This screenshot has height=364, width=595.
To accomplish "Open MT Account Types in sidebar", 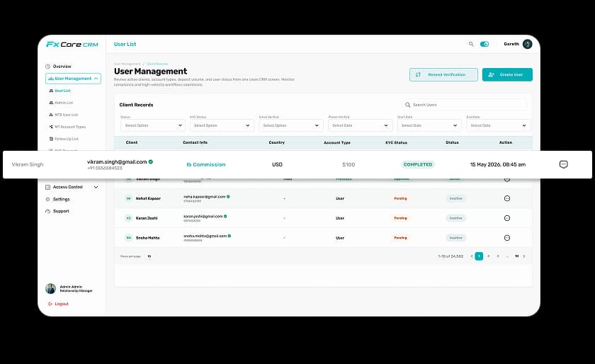I will pos(70,127).
